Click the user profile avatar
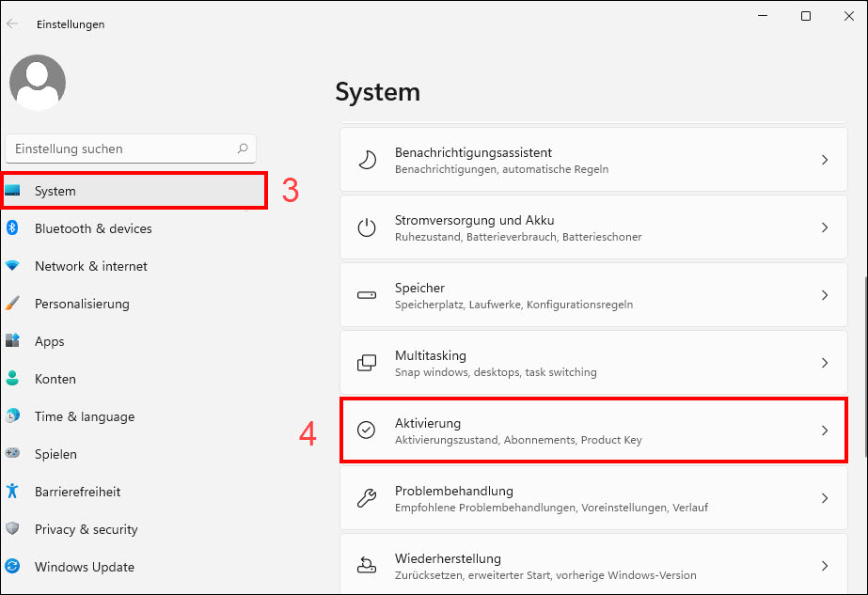The width and height of the screenshot is (868, 595). pyautogui.click(x=38, y=83)
